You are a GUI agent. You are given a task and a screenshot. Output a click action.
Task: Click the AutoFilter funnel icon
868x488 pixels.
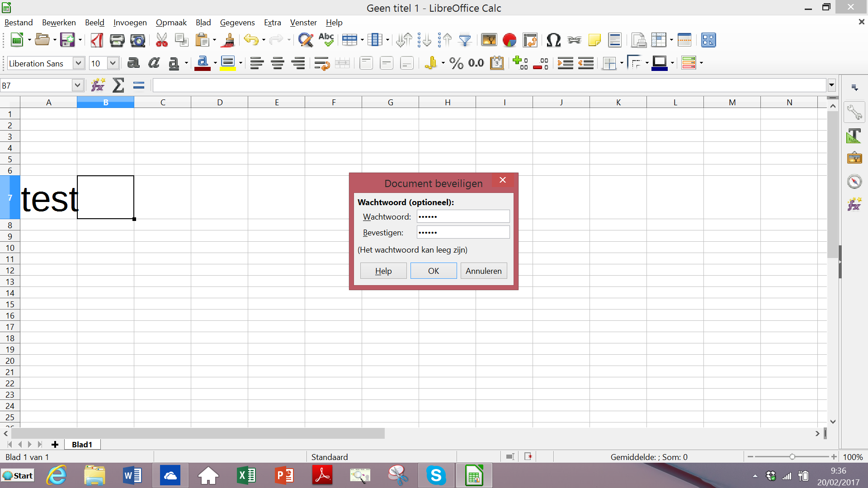pos(465,40)
